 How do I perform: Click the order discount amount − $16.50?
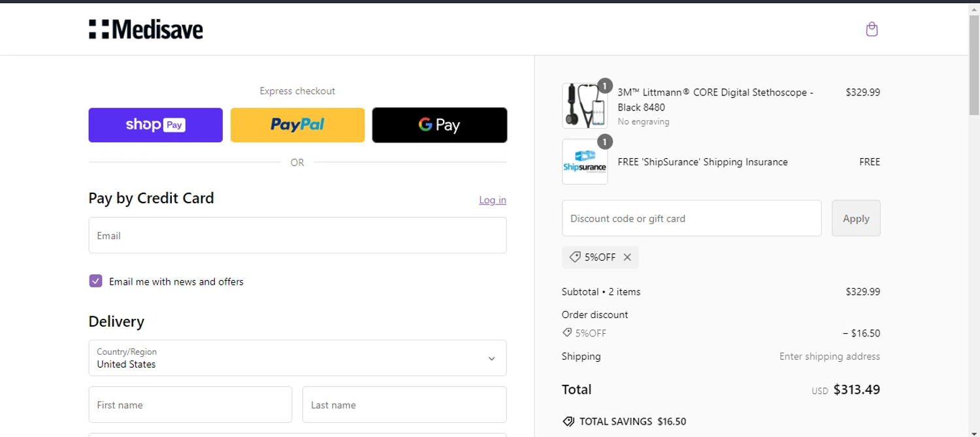click(861, 333)
